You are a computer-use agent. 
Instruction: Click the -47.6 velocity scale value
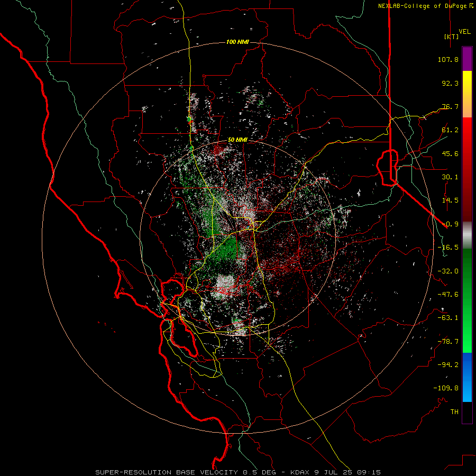448,295
